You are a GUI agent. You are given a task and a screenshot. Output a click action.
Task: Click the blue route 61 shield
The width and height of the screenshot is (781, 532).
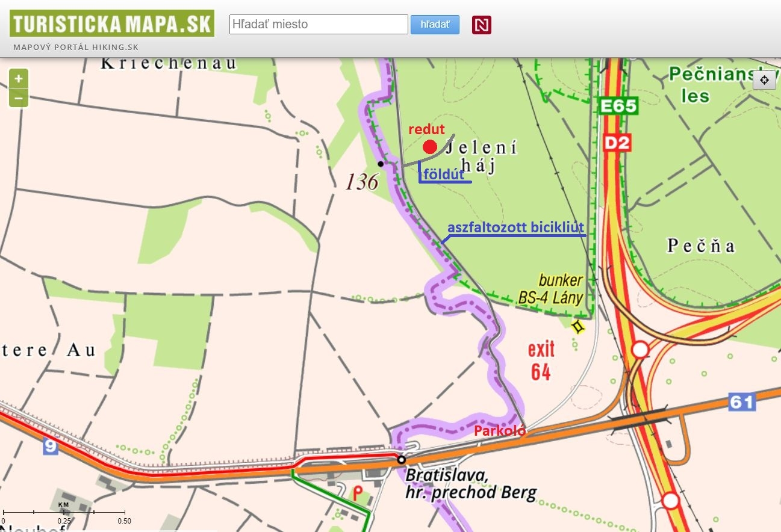click(x=741, y=401)
